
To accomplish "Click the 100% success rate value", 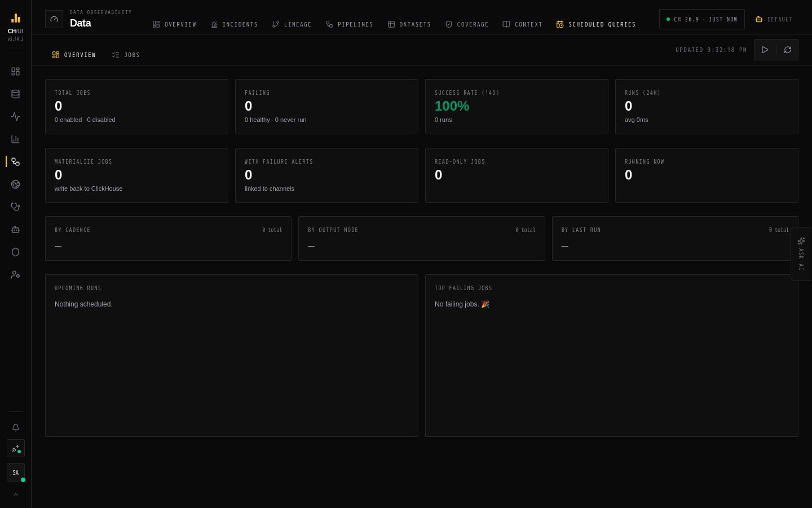I will (x=452, y=106).
